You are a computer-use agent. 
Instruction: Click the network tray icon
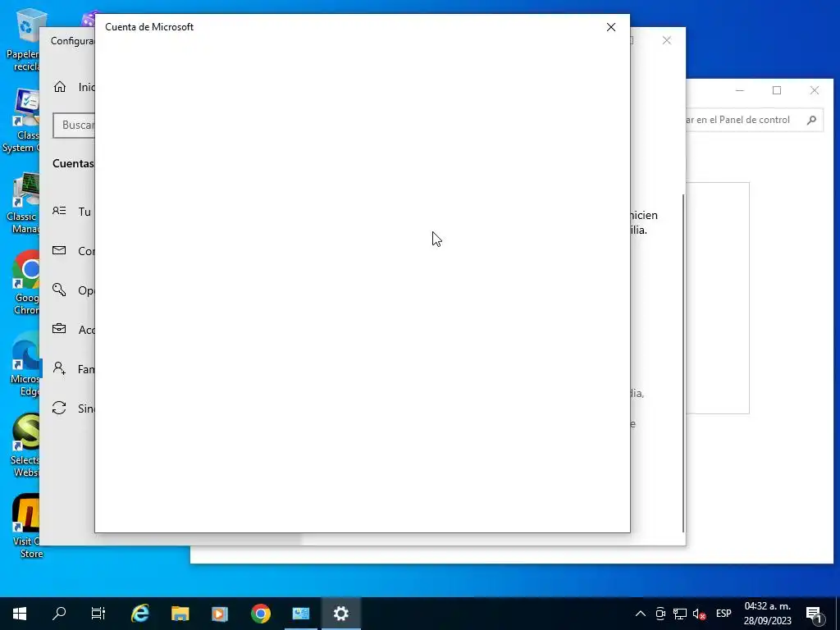tap(680, 614)
